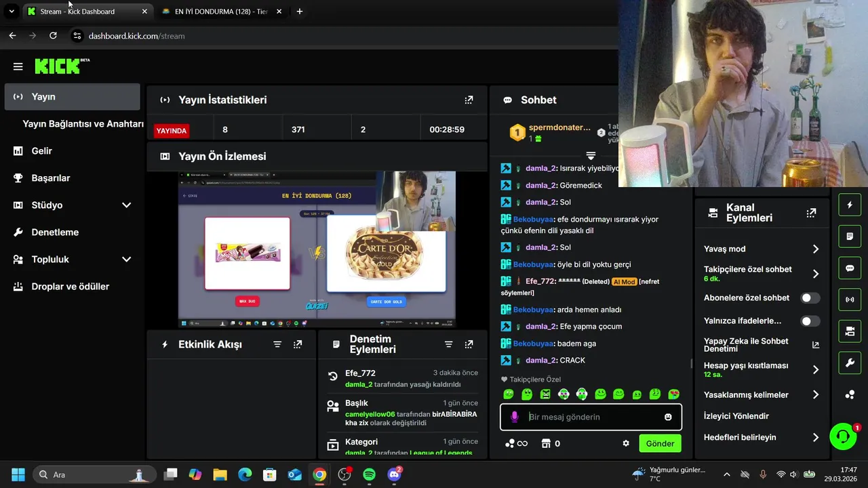The width and height of the screenshot is (868, 488).
Task: Pop out the Yayın İstatistikleri panel
Action: click(x=469, y=100)
